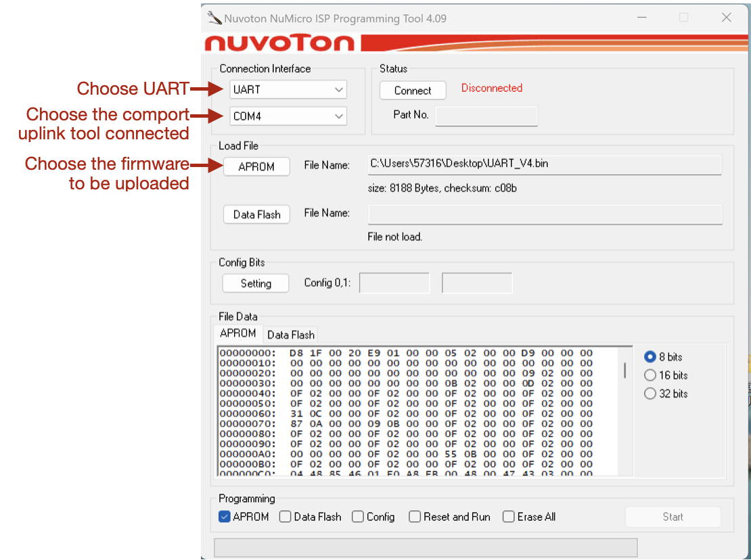
Task: Enable the Data Flash programming checkbox
Action: [x=286, y=517]
